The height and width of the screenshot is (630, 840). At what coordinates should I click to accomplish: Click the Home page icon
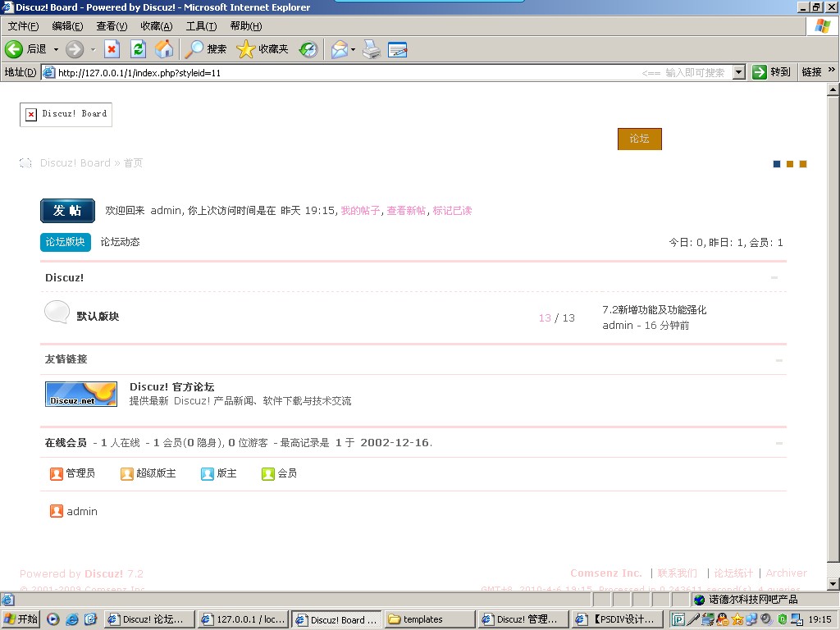pos(164,49)
